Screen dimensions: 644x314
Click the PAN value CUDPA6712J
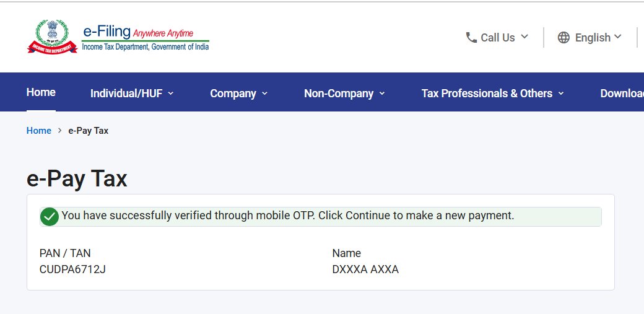(x=72, y=269)
